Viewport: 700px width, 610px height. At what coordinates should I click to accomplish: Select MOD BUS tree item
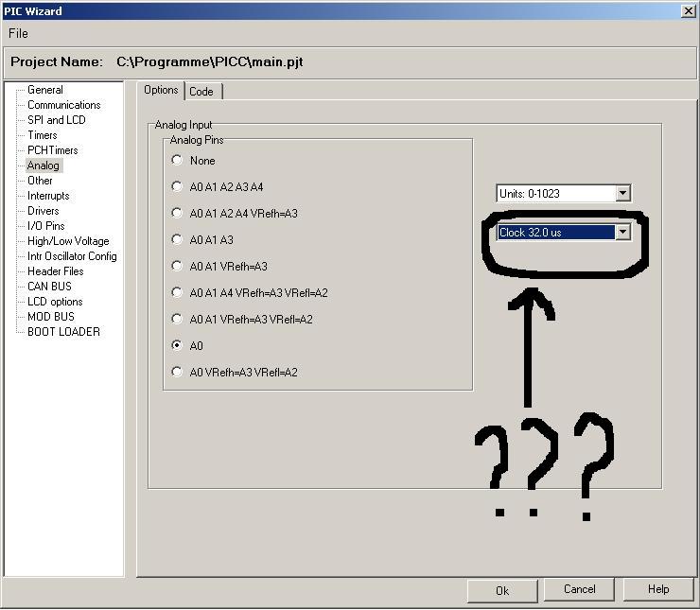click(x=51, y=317)
